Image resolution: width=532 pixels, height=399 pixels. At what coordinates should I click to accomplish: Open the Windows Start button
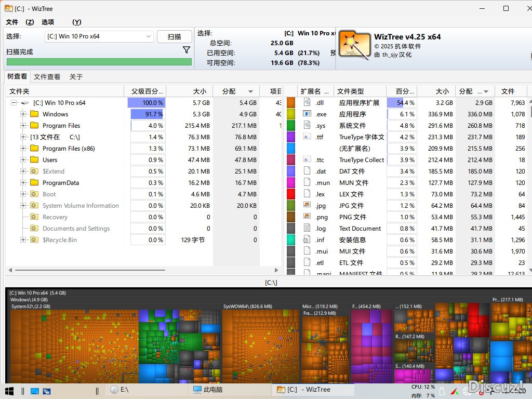[x=9, y=391]
